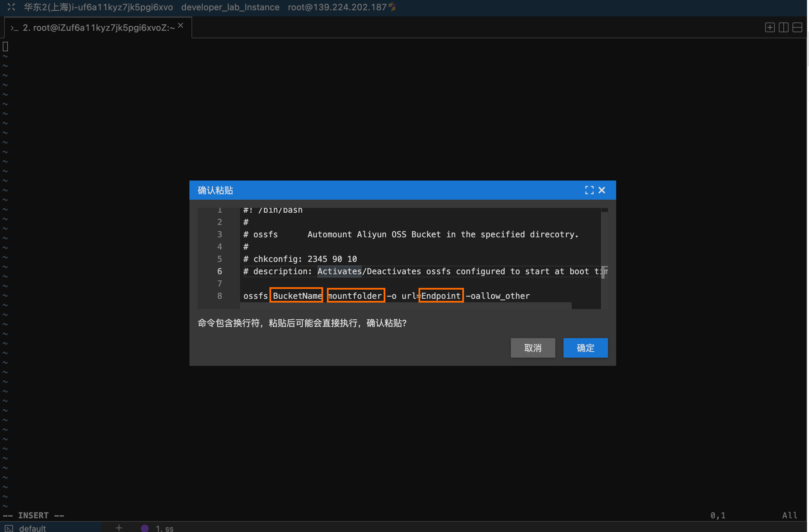809x532 pixels.
Task: Close the root@iZuf6a11kyz7jk5pgi6xvoZ terminal tab
Action: point(181,26)
